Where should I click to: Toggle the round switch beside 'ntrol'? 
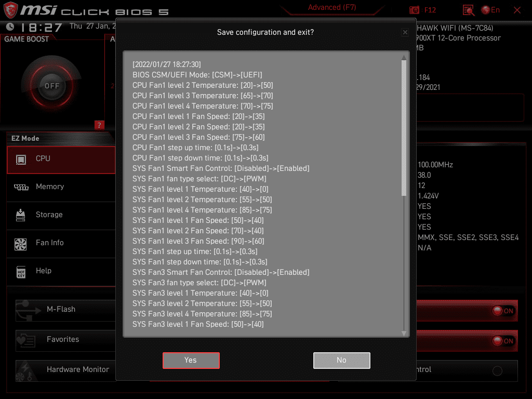pos(497,371)
